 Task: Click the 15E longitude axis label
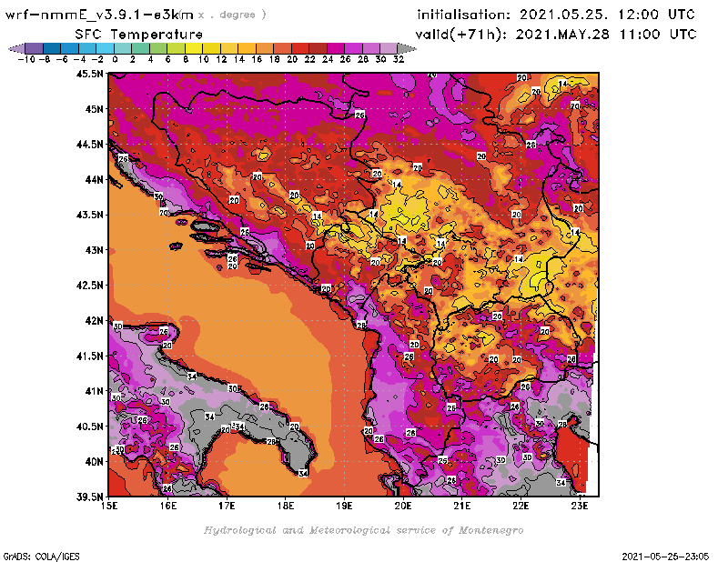click(110, 506)
